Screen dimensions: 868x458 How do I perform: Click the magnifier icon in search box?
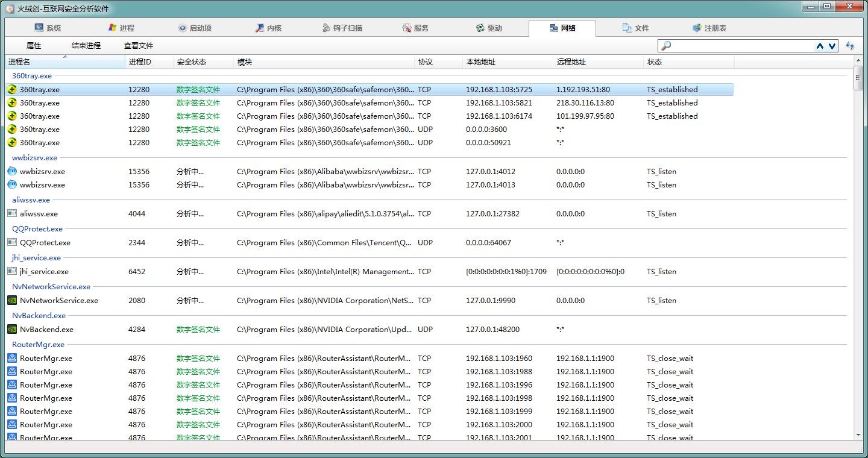click(x=666, y=46)
